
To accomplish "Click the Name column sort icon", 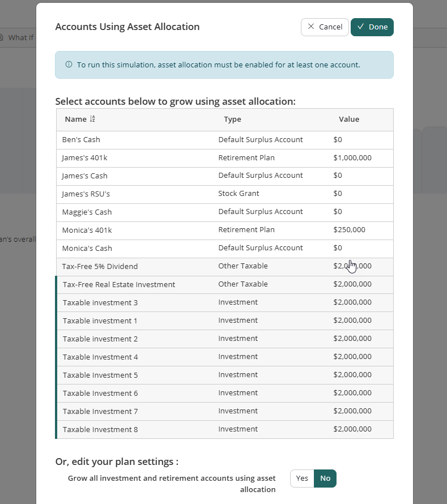I will tap(93, 119).
